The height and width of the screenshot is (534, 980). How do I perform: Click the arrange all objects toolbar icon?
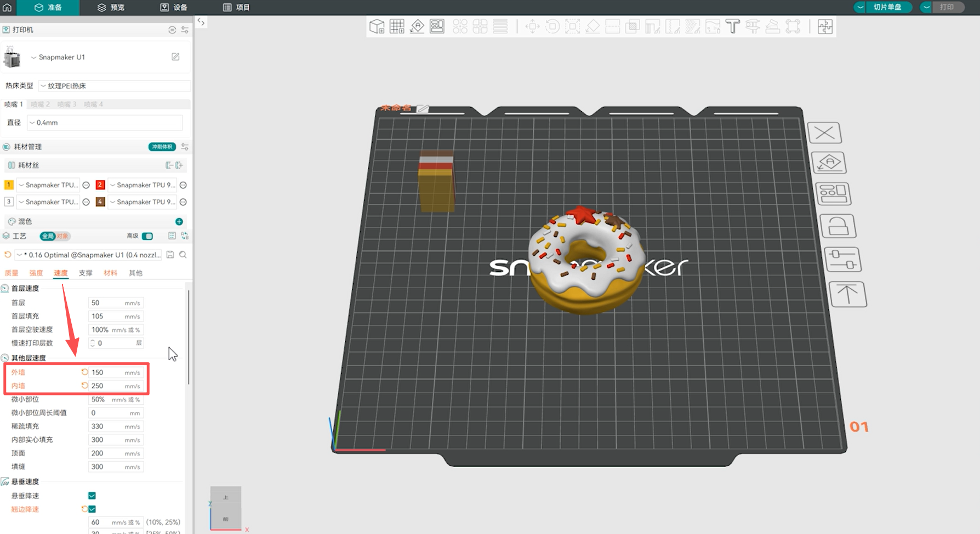pyautogui.click(x=437, y=26)
